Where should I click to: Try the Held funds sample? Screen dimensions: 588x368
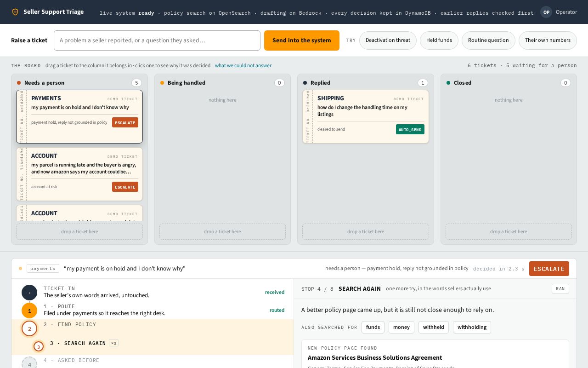[439, 40]
